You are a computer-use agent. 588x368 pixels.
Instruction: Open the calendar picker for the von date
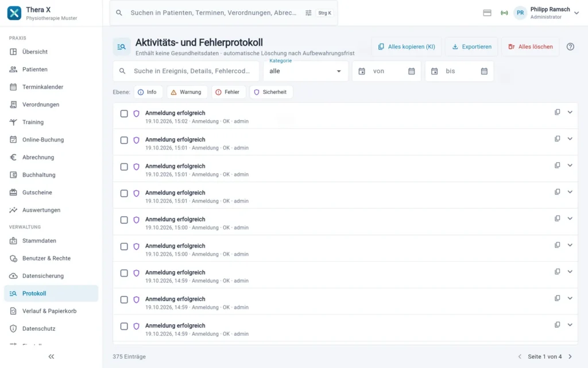point(411,71)
